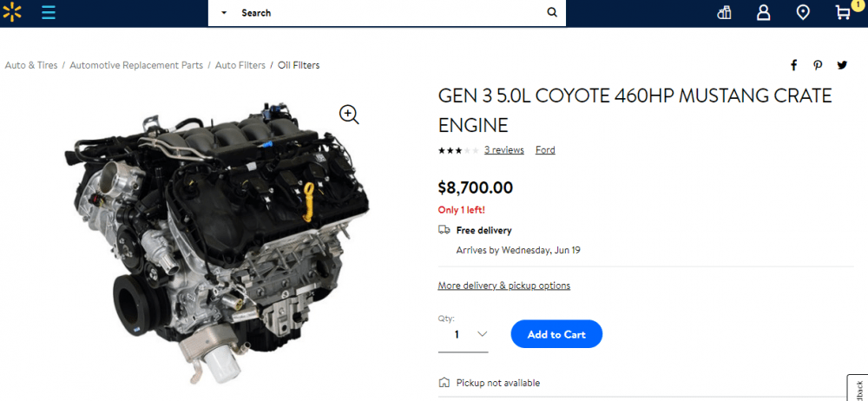Open the shopping cart

coord(843,13)
